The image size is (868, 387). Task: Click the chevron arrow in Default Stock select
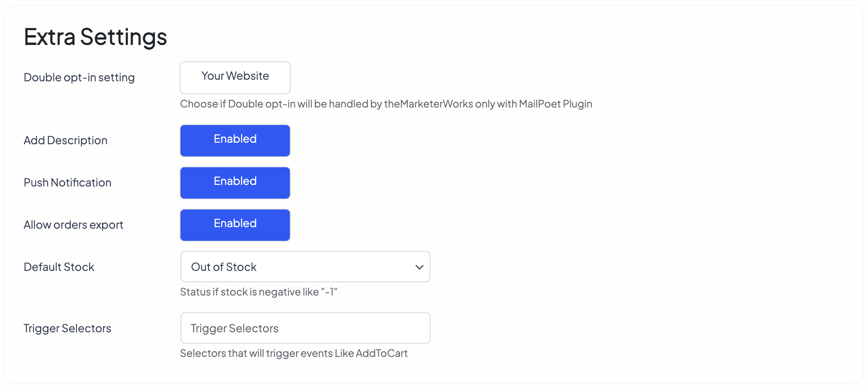(x=419, y=267)
